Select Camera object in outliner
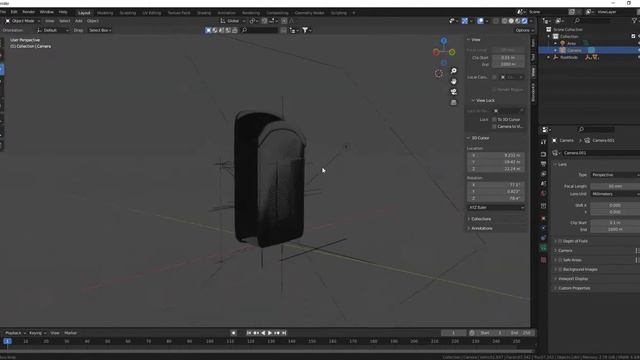Viewport: 640px width, 360px height. point(574,50)
